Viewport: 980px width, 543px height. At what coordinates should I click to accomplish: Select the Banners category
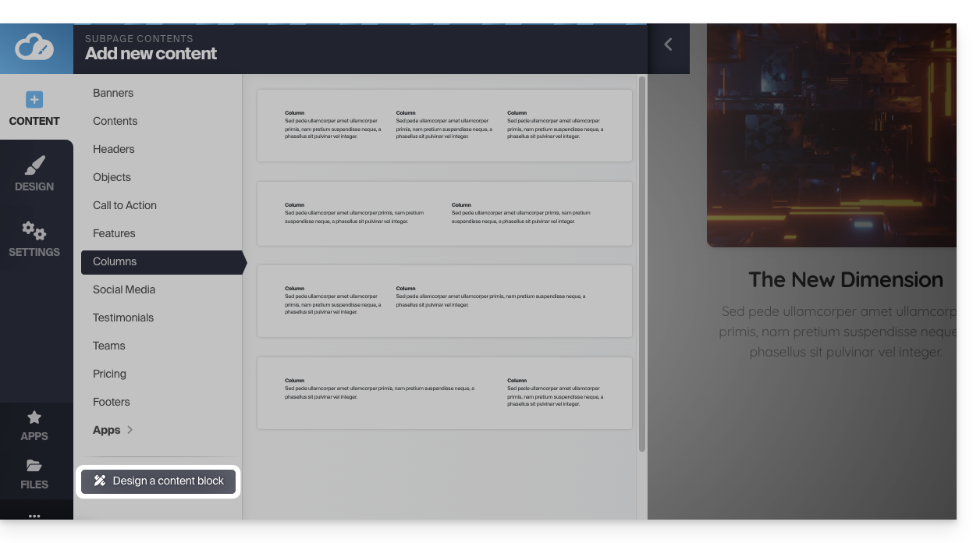(x=113, y=93)
